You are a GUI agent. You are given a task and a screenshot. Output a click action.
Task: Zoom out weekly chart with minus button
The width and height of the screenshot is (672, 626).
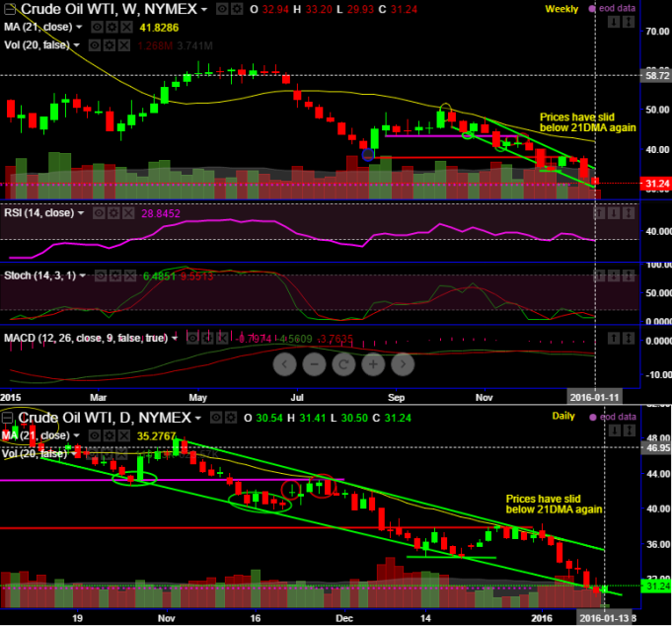click(314, 364)
